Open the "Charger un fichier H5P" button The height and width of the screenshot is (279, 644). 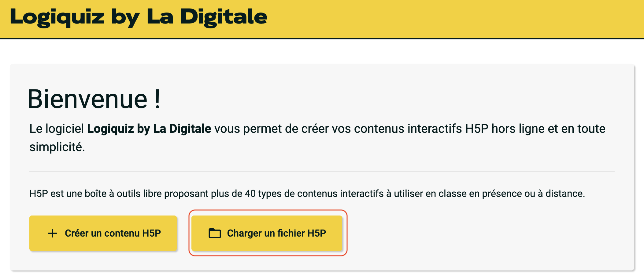coord(267,233)
